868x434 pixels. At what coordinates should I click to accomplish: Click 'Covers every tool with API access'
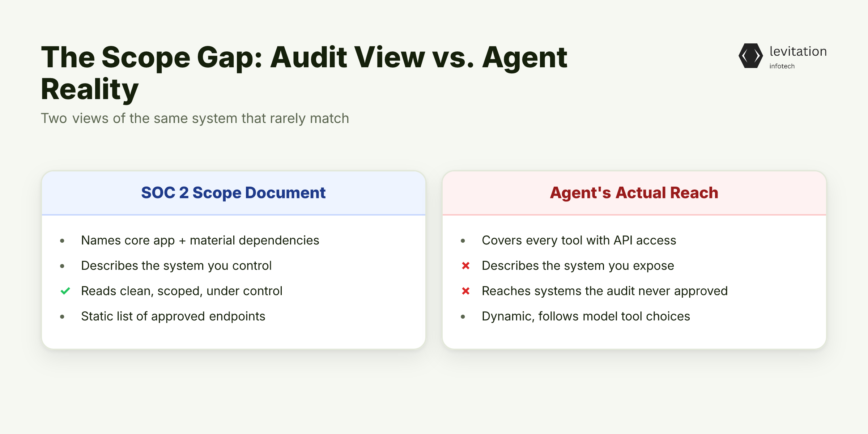point(579,241)
